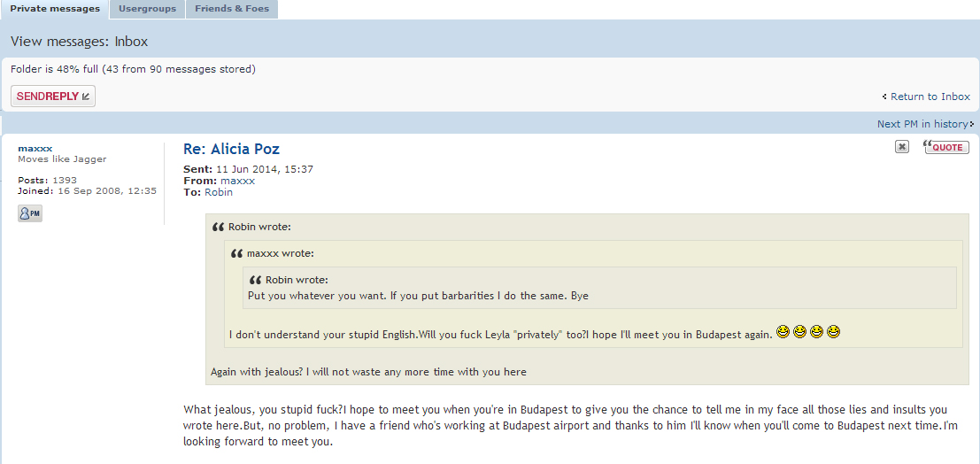Click the innermost Robin wrote quote box
Screen dimensions: 980x464
(599, 288)
